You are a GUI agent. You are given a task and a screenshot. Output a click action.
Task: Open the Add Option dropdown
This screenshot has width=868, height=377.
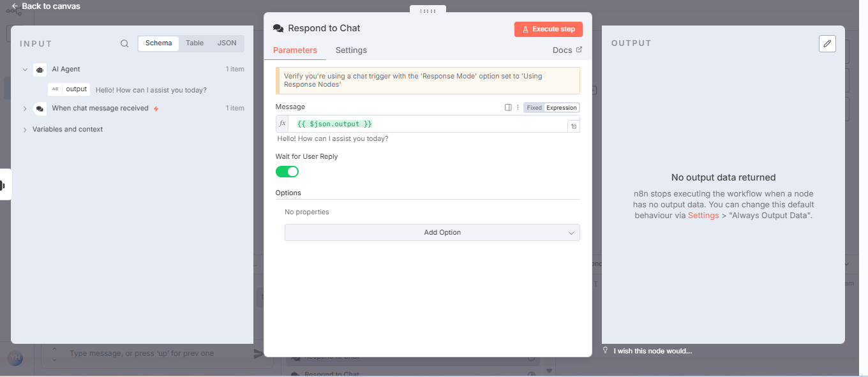(x=432, y=233)
